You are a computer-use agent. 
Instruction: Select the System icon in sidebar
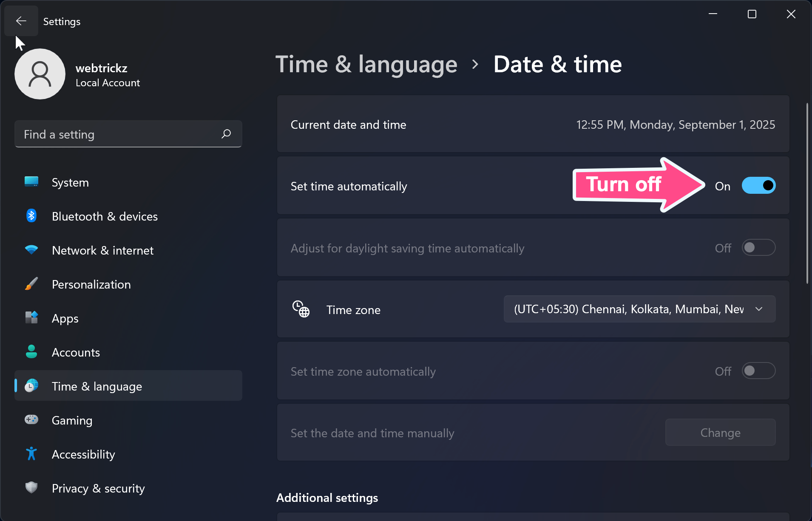[x=31, y=182]
